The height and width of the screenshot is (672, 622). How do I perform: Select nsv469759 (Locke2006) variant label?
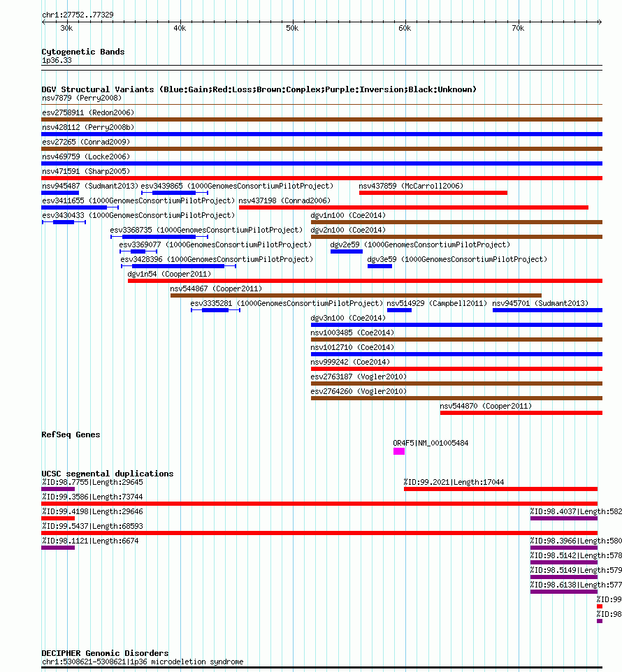click(86, 156)
